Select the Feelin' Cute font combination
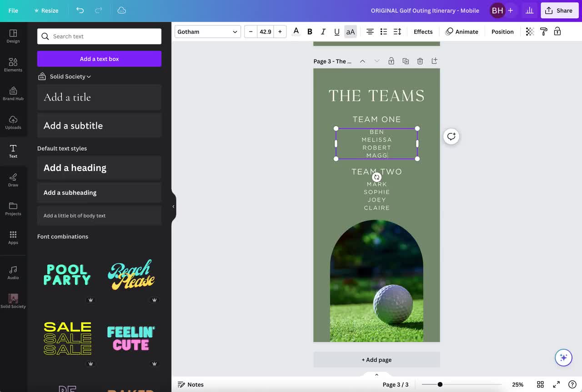582x392 pixels. (x=131, y=338)
